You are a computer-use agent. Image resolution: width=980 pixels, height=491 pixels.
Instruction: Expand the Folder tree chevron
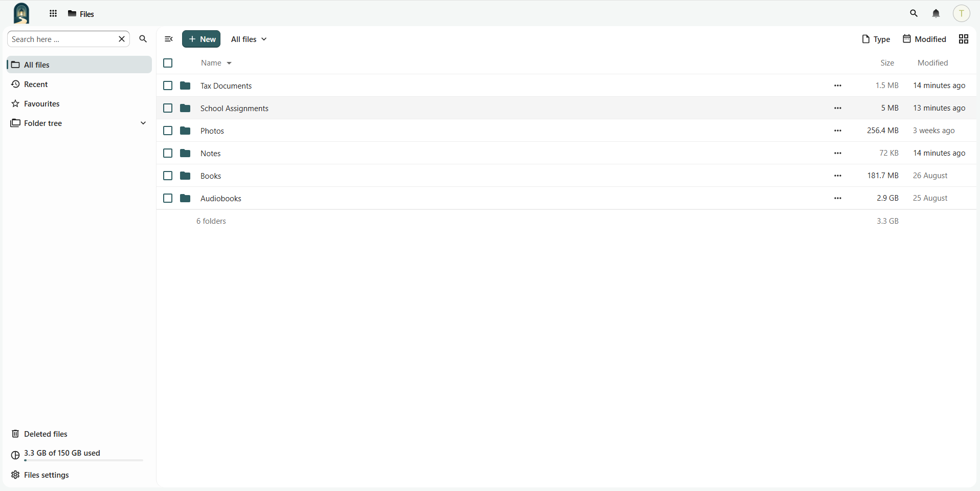click(x=143, y=123)
